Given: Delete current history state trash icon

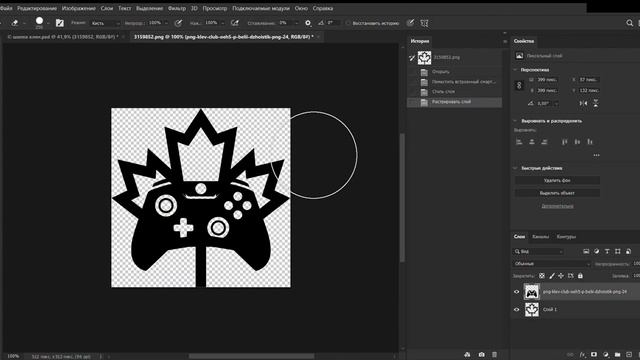Looking at the screenshot, I should point(494,355).
